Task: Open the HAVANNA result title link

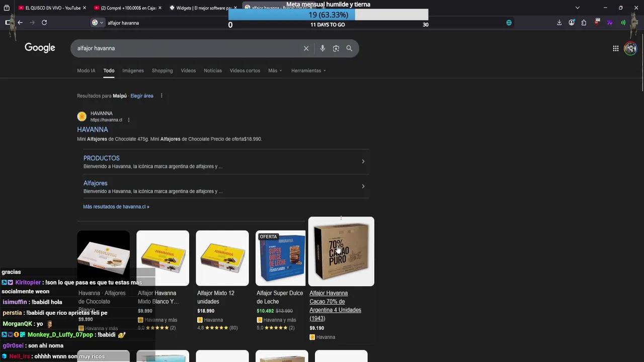Action: coord(93,129)
